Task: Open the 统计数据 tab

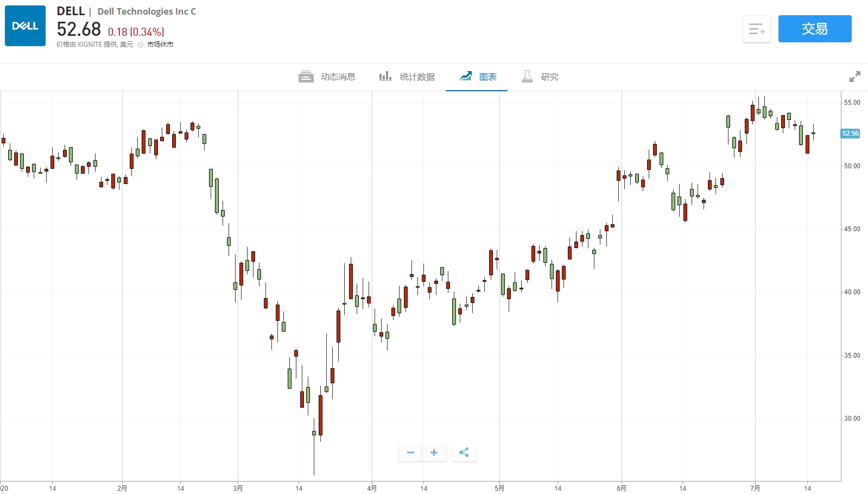Action: coord(417,77)
